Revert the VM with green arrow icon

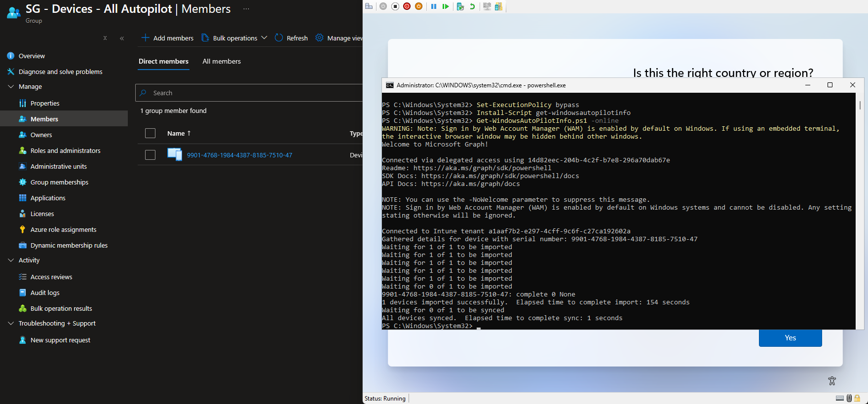point(472,6)
